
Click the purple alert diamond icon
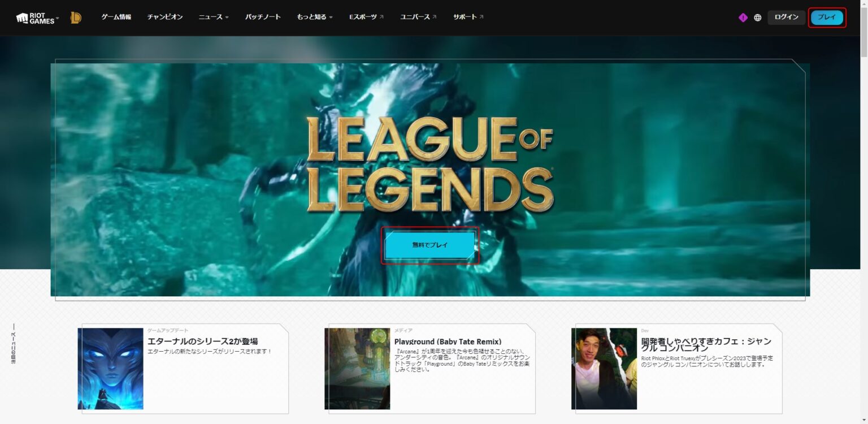point(742,17)
